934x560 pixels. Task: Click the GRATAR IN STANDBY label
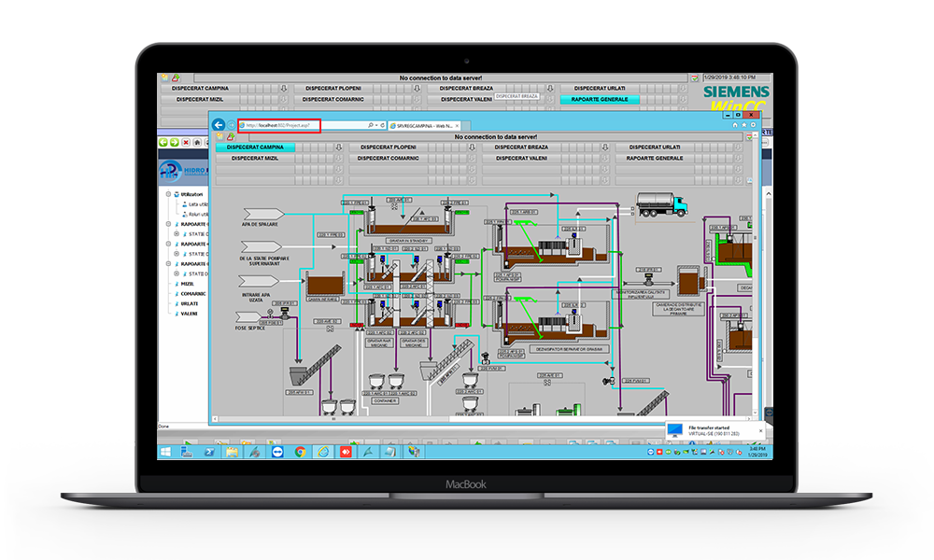[409, 241]
